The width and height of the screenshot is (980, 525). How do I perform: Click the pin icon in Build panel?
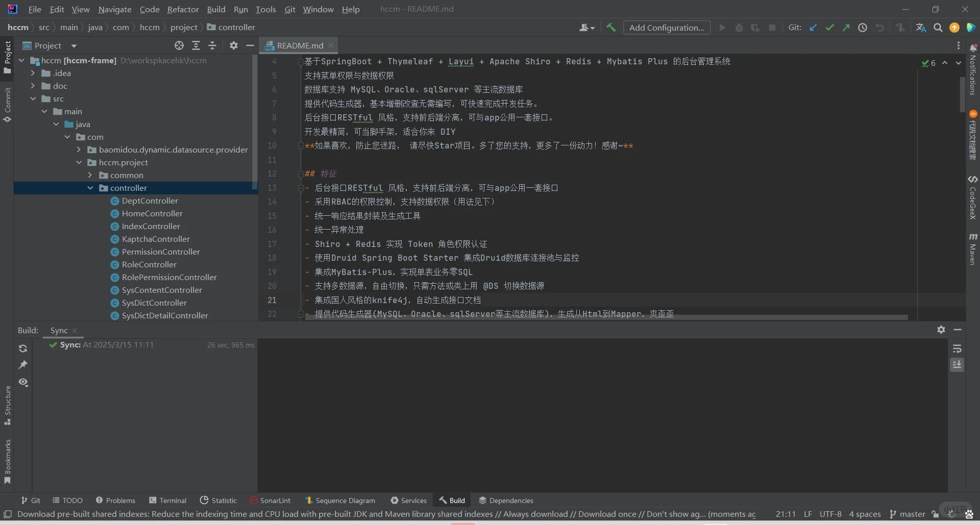[23, 365]
